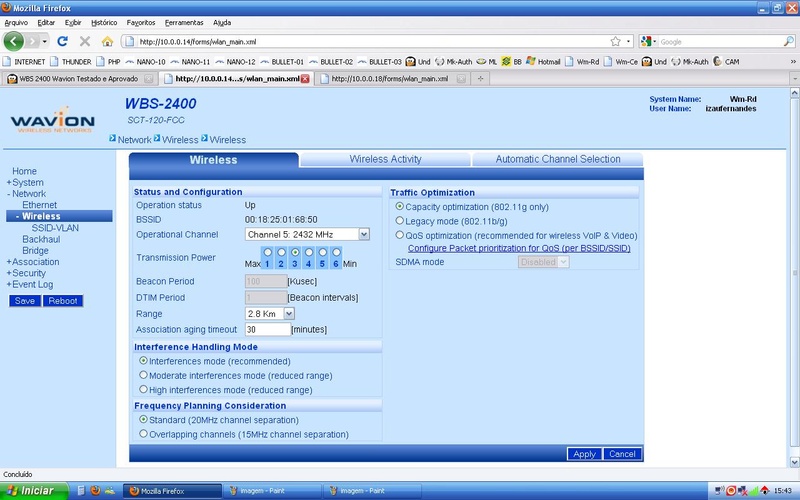Open Configure Packet prioritization for QoS link
Screen dimensions: 800x500
(x=519, y=248)
